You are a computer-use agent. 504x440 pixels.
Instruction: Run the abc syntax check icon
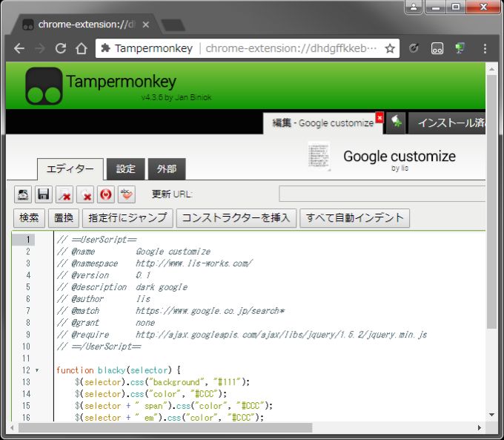(x=127, y=194)
